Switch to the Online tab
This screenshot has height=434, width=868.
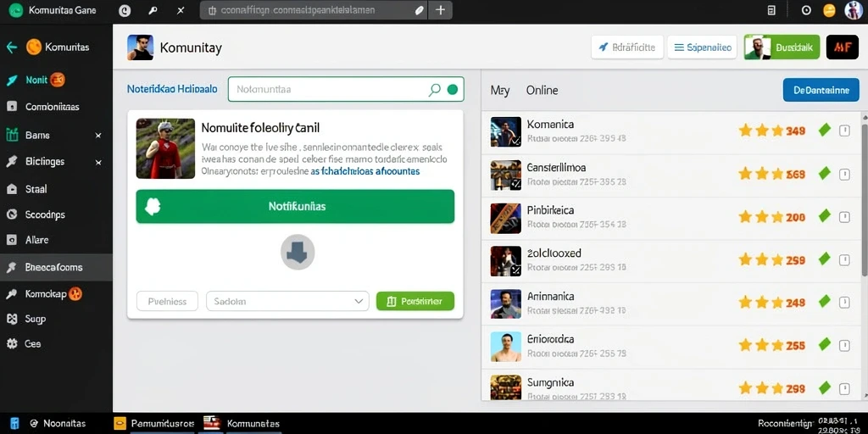click(542, 90)
